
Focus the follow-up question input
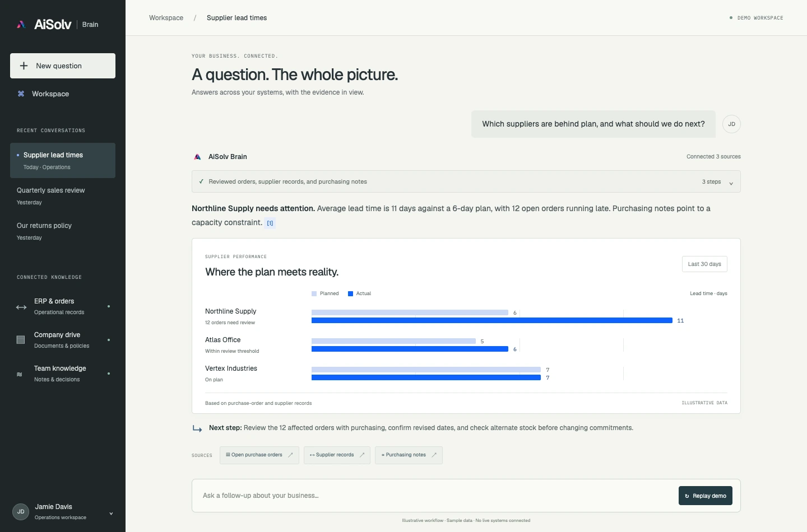[x=435, y=496]
